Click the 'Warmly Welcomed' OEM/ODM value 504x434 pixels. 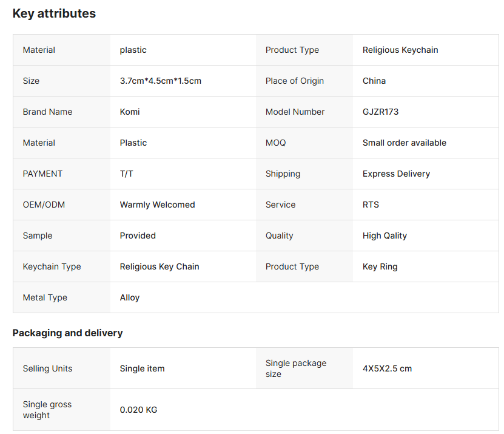pos(157,205)
